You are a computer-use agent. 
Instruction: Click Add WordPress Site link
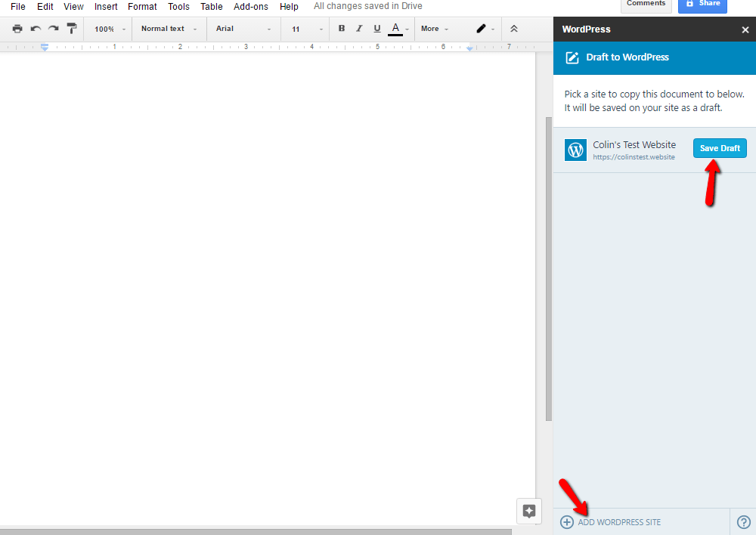pos(619,522)
